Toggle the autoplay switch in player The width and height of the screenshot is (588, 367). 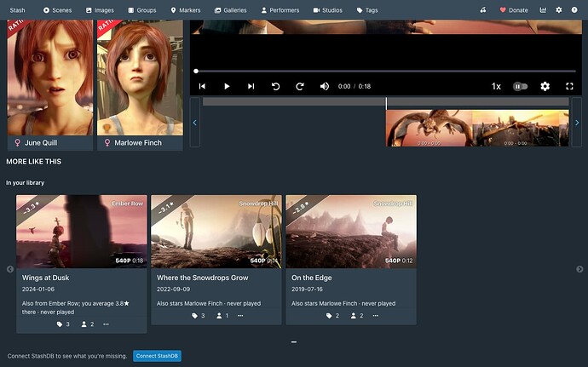point(520,87)
